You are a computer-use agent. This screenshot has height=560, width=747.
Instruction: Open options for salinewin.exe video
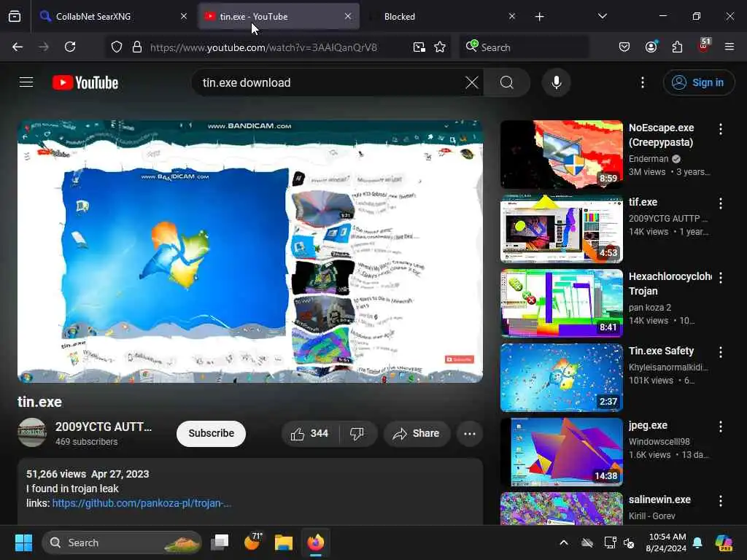[x=720, y=500]
